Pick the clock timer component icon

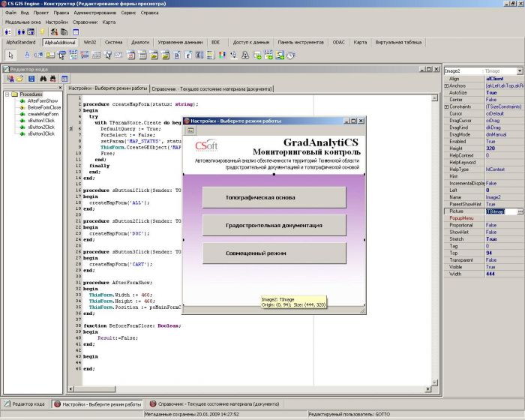pyautogui.click(x=291, y=55)
